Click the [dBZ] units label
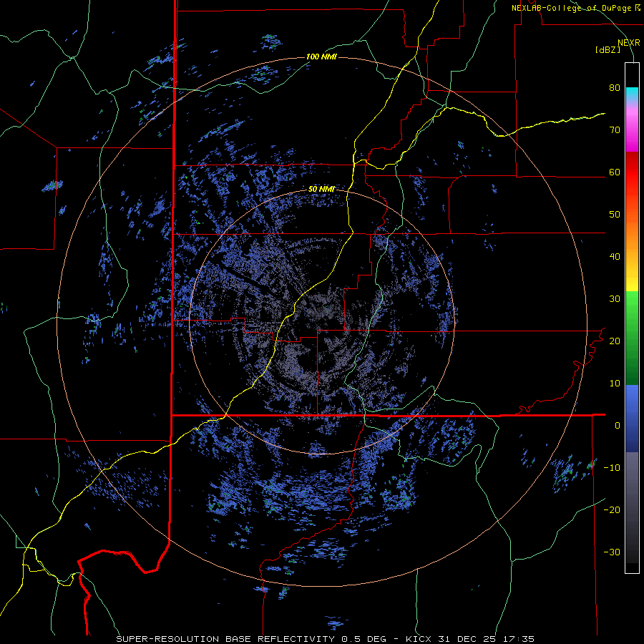 click(x=608, y=49)
